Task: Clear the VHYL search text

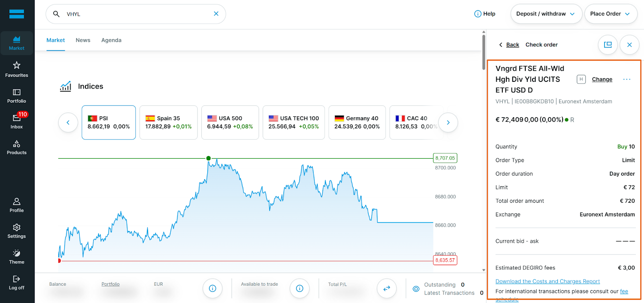Action: [x=216, y=14]
